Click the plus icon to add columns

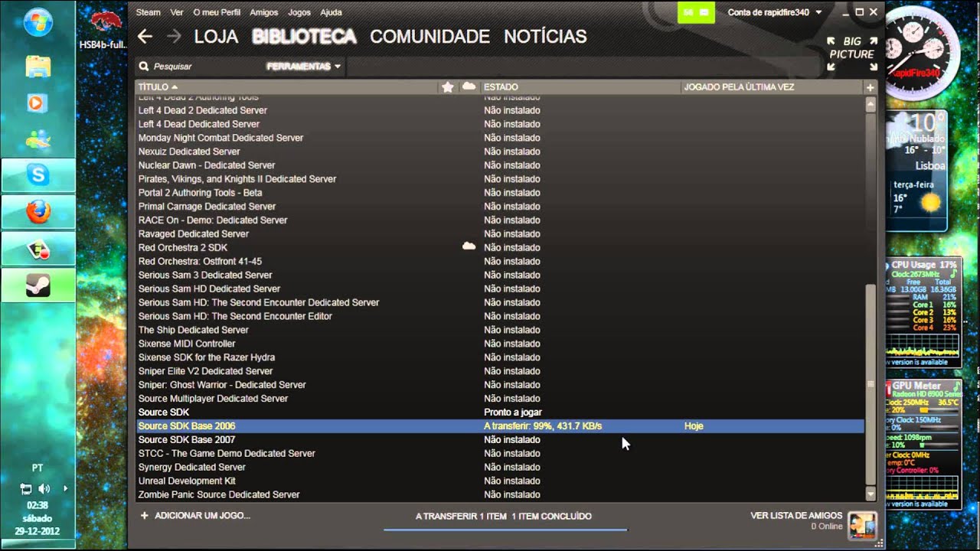(x=870, y=87)
